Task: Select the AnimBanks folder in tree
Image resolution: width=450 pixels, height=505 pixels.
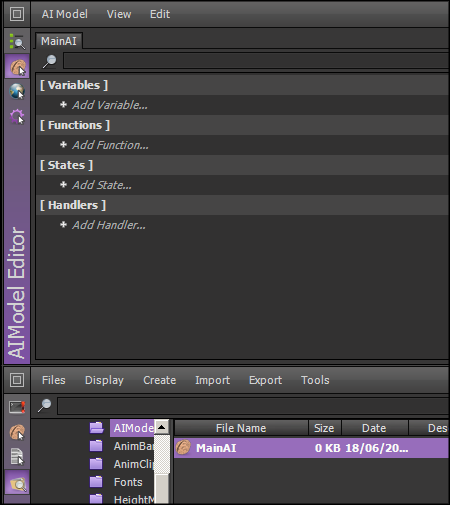Action: coord(133,446)
